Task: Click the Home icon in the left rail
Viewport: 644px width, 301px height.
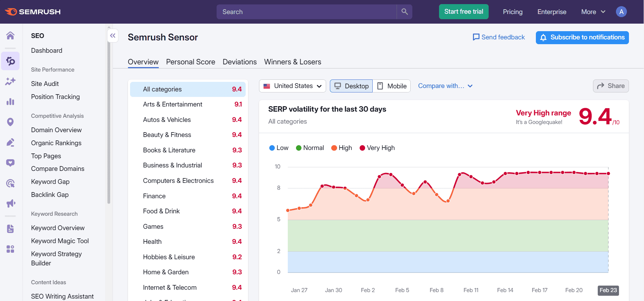Action: click(10, 35)
